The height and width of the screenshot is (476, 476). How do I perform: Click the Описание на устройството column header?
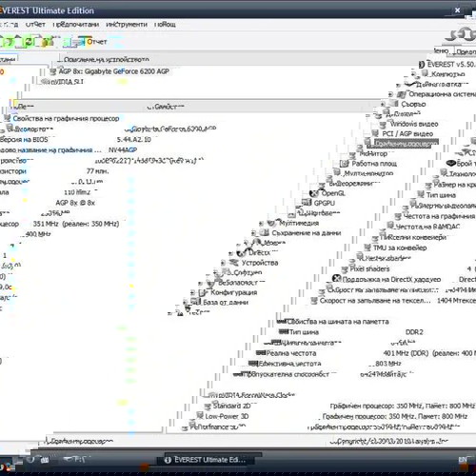click(x=107, y=60)
